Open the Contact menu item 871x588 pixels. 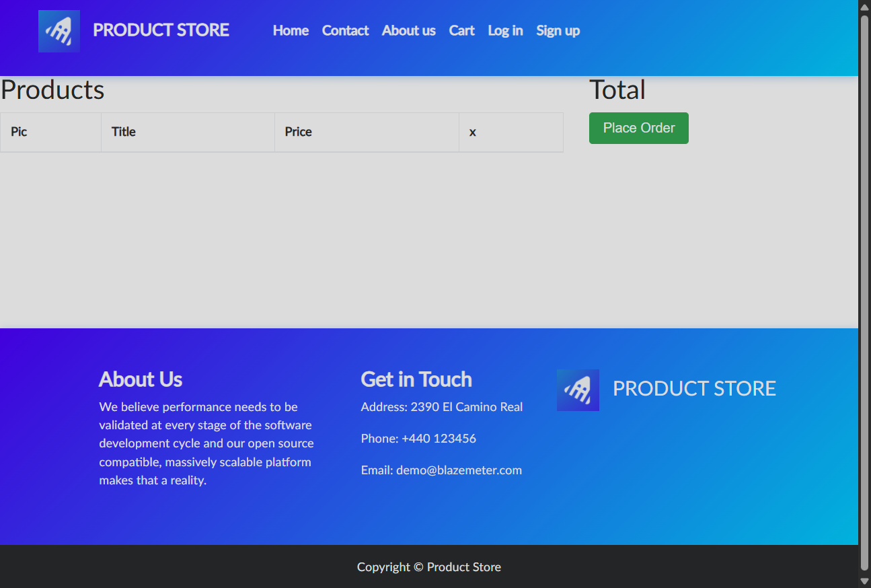345,31
